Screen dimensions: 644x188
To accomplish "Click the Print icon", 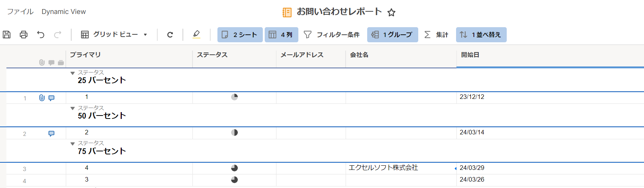I will 23,35.
